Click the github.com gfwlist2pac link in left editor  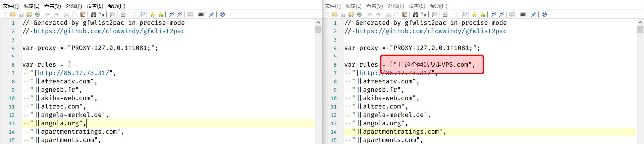click(109, 31)
